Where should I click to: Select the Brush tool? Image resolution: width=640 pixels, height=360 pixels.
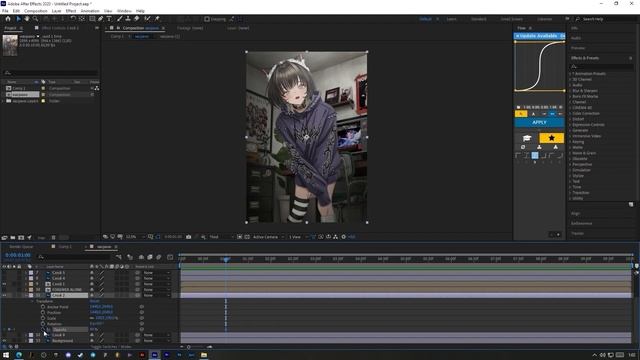coord(120,19)
